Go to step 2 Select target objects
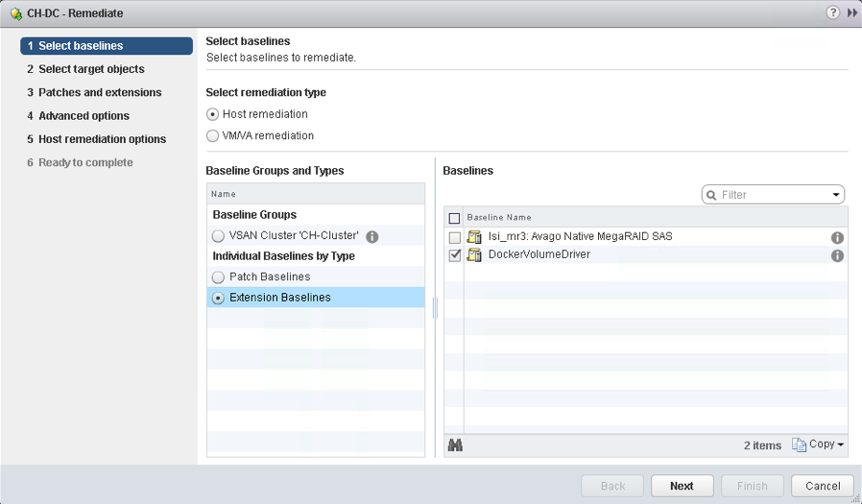The height and width of the screenshot is (504, 862). (x=91, y=69)
